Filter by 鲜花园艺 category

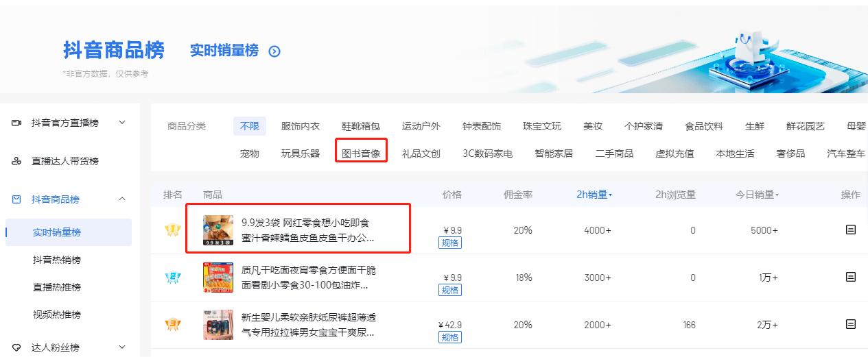(x=806, y=126)
